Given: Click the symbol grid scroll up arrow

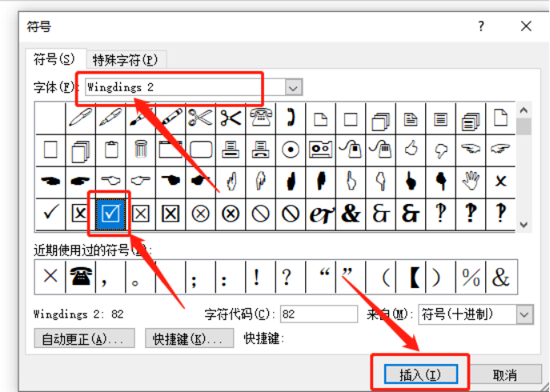Looking at the screenshot, I should [524, 110].
